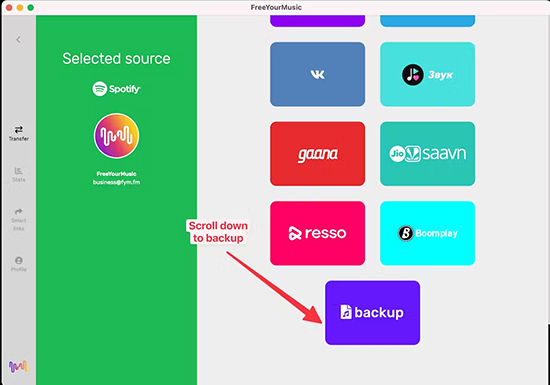Open Smart links in the sidebar

(19, 219)
